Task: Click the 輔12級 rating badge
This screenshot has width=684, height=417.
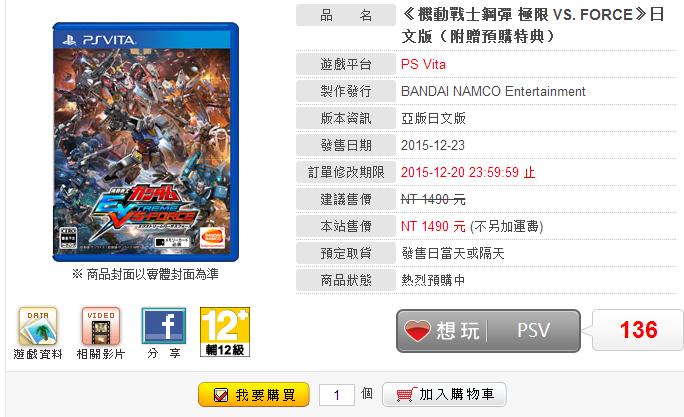Action: pyautogui.click(x=225, y=332)
